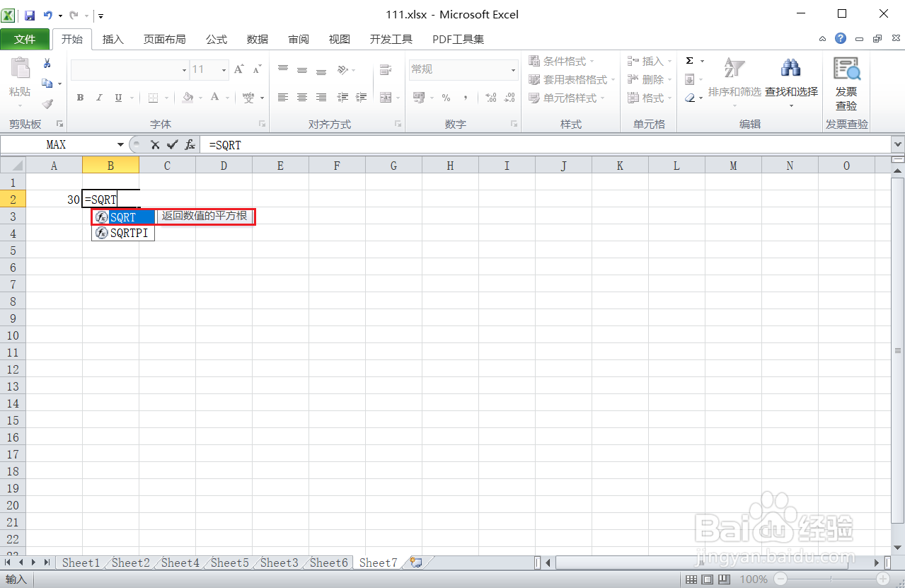Open 条件格式 dropdown
905x588 pixels.
click(x=562, y=61)
